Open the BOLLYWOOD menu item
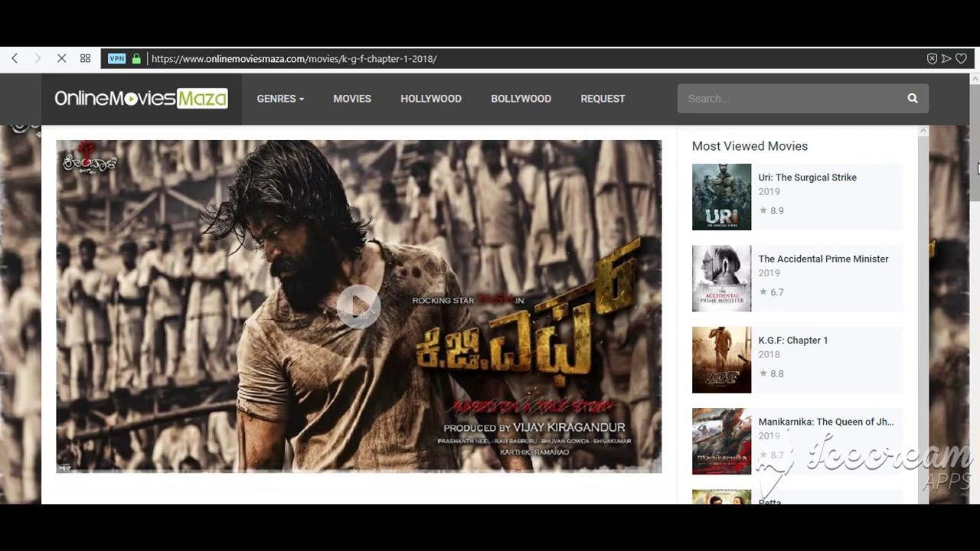The height and width of the screenshot is (551, 980). pyautogui.click(x=521, y=99)
